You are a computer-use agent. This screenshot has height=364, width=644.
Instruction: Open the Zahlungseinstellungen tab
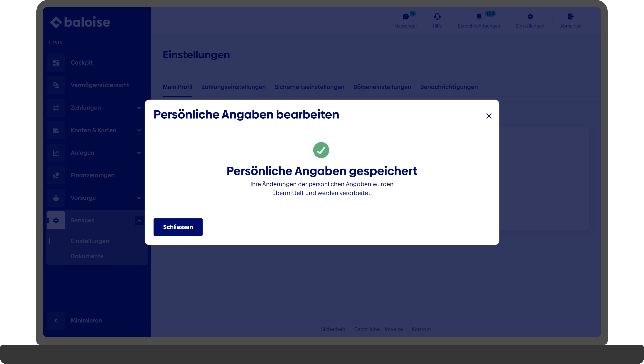pos(233,87)
